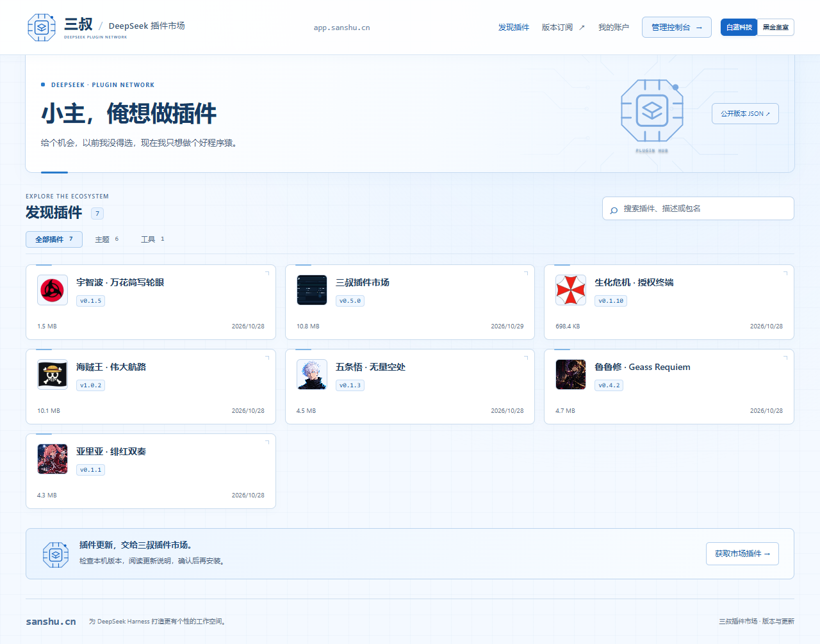Click the 2026/10/29 date label
The height and width of the screenshot is (644, 820).
tap(507, 326)
